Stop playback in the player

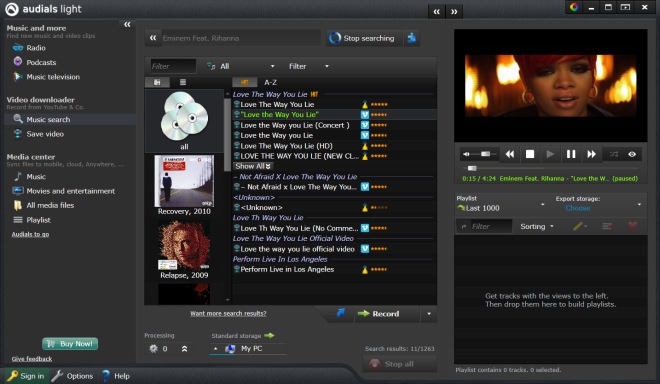pyautogui.click(x=530, y=154)
